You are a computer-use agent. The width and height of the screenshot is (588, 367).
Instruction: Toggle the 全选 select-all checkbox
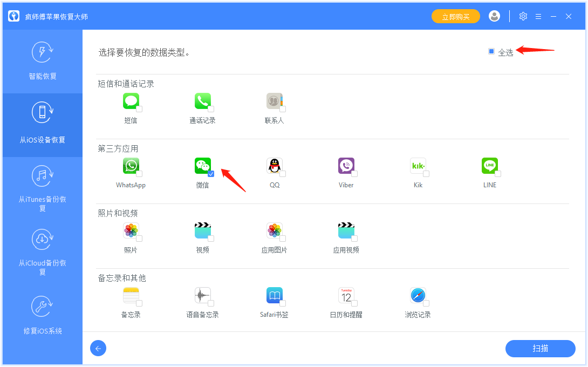click(491, 51)
